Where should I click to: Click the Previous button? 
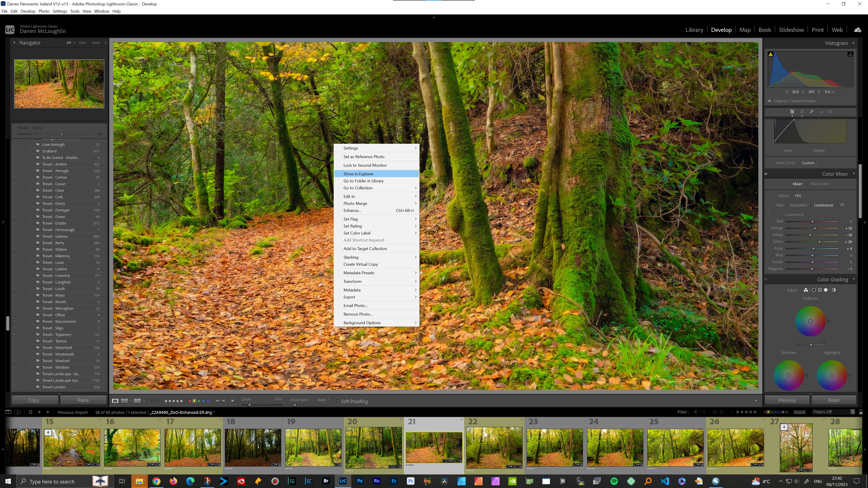pyautogui.click(x=787, y=400)
